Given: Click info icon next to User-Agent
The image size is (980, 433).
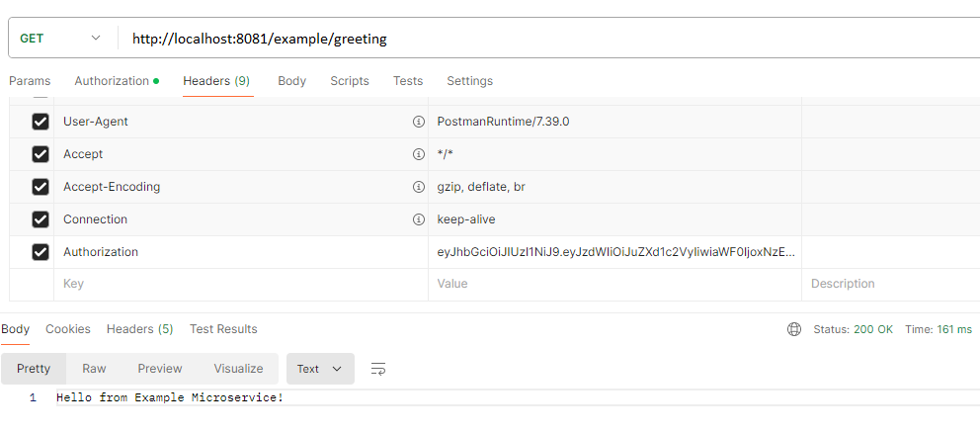Looking at the screenshot, I should point(418,122).
